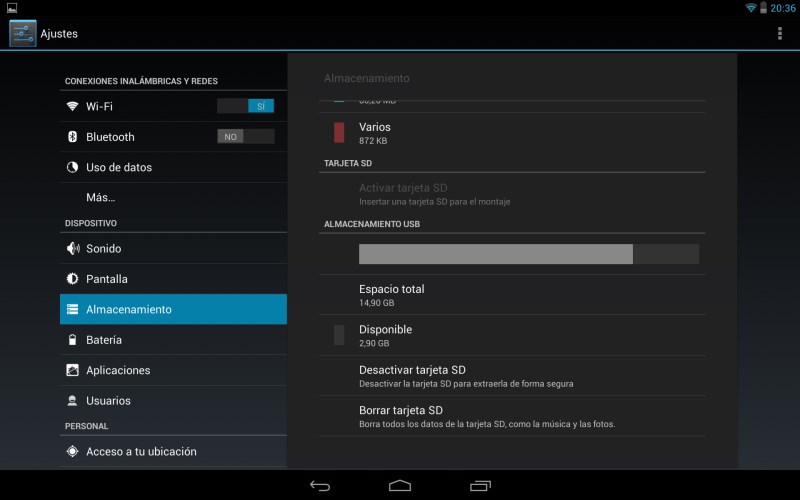Expand Más… wireless settings
Image resolution: width=800 pixels, height=500 pixels.
pos(100,198)
